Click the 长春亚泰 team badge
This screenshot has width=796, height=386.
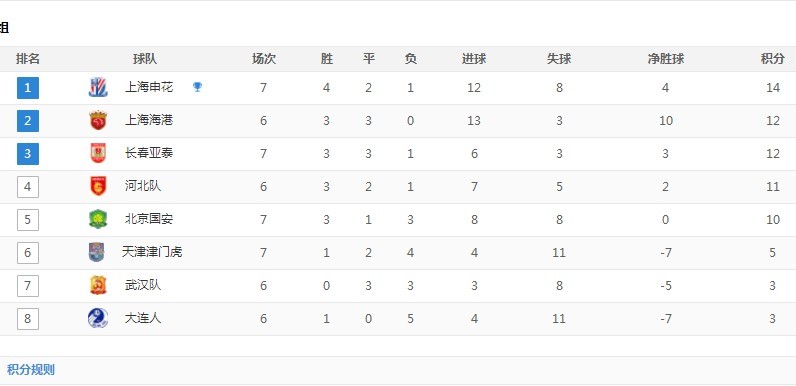pos(98,153)
